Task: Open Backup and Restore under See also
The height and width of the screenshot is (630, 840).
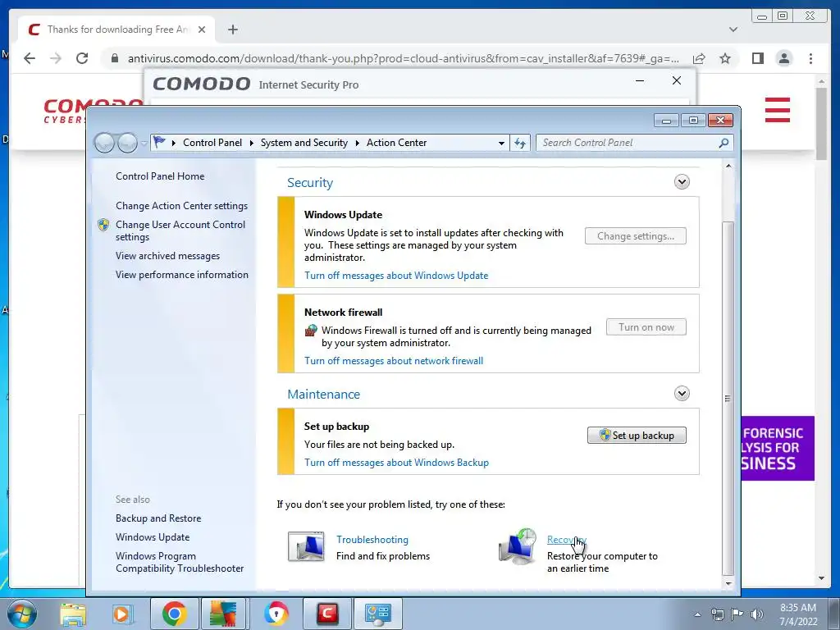Action: 158,518
